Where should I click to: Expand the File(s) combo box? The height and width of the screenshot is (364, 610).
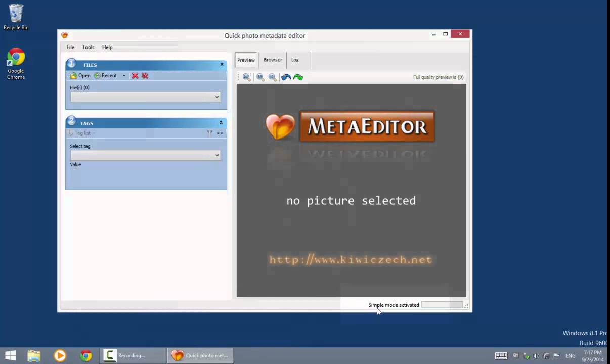pyautogui.click(x=217, y=97)
